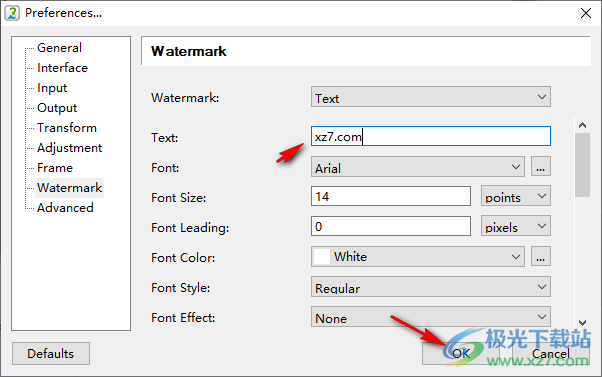Open the Interface preferences page
This screenshot has width=602, height=377.
tap(62, 68)
